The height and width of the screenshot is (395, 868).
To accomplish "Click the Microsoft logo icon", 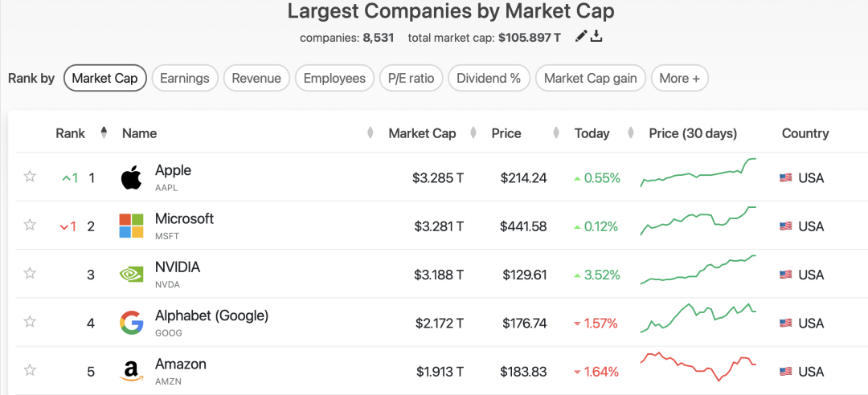I will tap(131, 226).
